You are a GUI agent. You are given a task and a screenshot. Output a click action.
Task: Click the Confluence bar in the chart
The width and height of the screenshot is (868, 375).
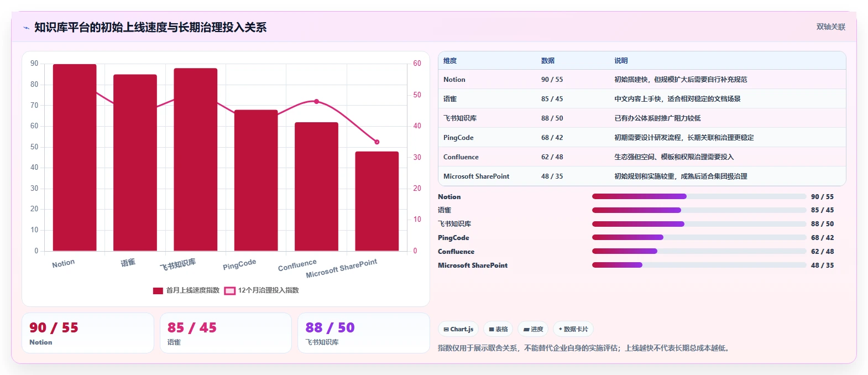[316, 186]
